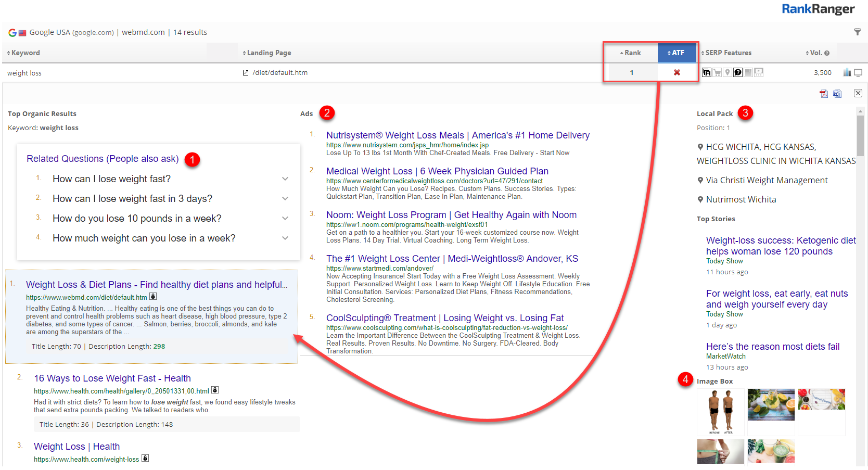Click the question bubble SERP feature icon
This screenshot has width=868, height=470.
pos(737,72)
